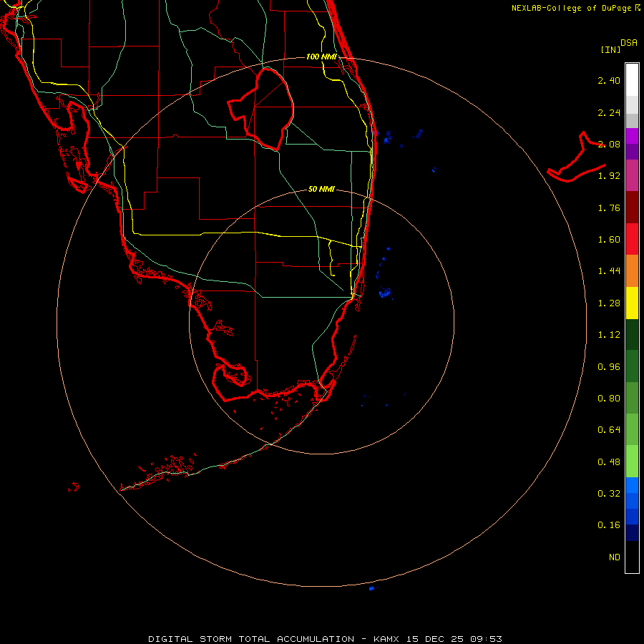644x644 pixels.
Task: Click the 2.08 legend value label
Action: [609, 144]
